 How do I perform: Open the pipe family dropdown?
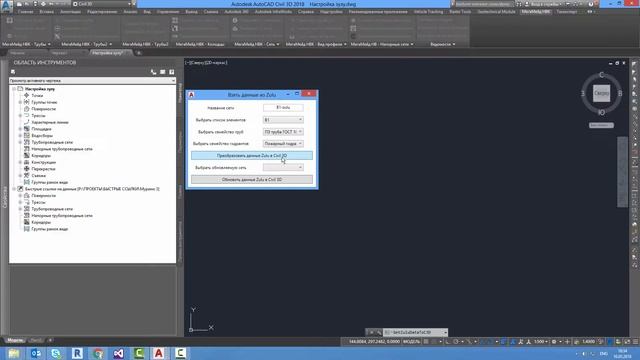(x=283, y=132)
